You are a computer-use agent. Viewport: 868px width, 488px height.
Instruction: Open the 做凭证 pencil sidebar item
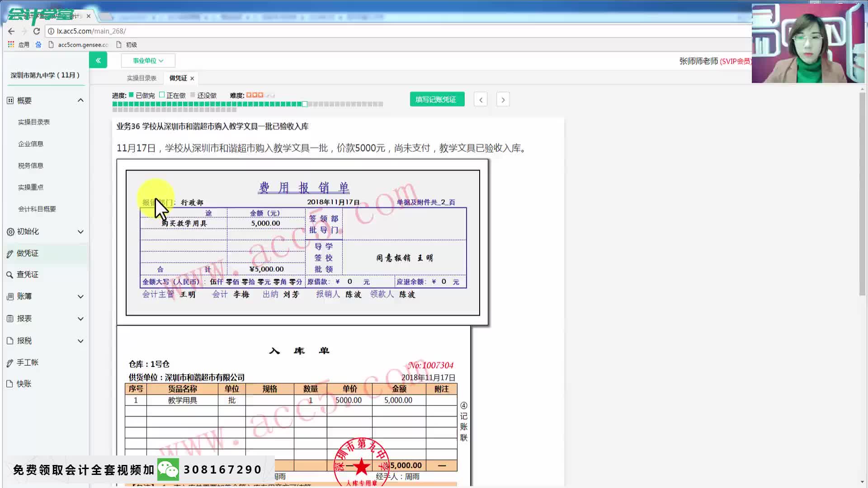click(x=27, y=253)
